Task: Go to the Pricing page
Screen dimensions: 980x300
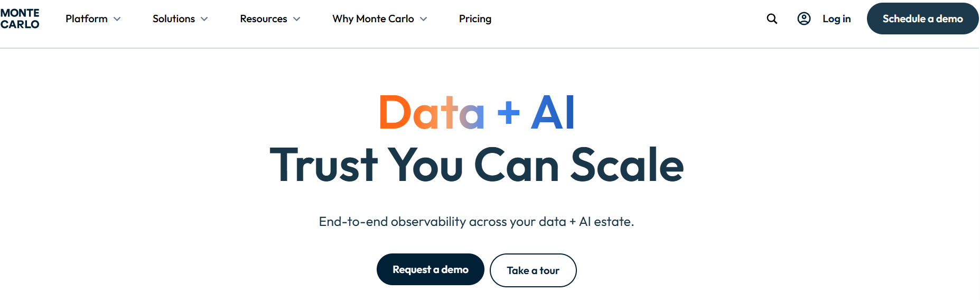Action: pos(475,19)
